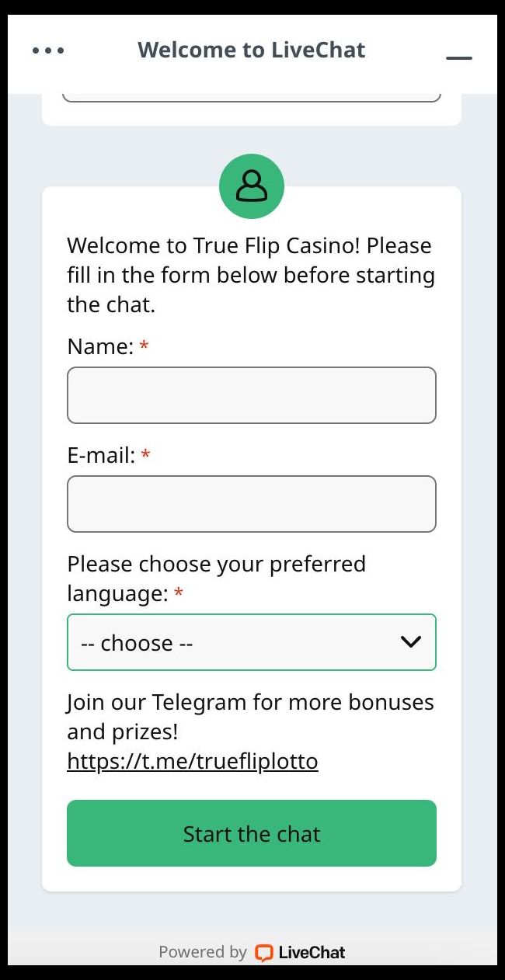
Task: Open the t.me/truefliplotto Telegram link
Action: 193,761
